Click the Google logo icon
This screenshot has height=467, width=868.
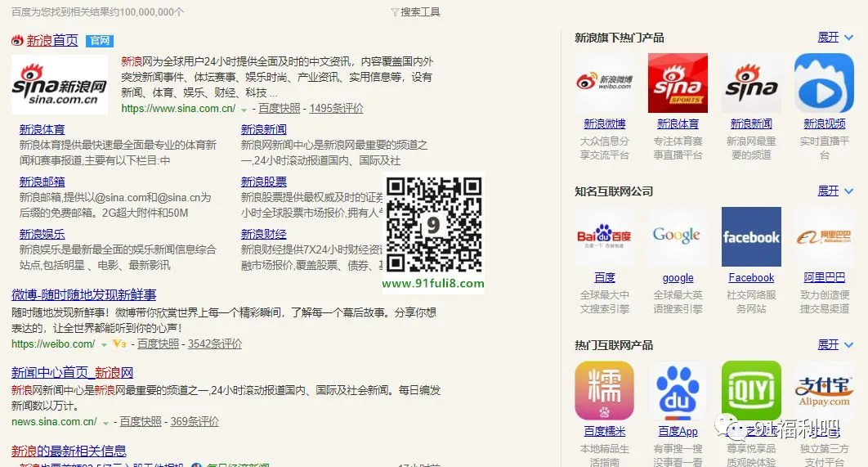(678, 236)
